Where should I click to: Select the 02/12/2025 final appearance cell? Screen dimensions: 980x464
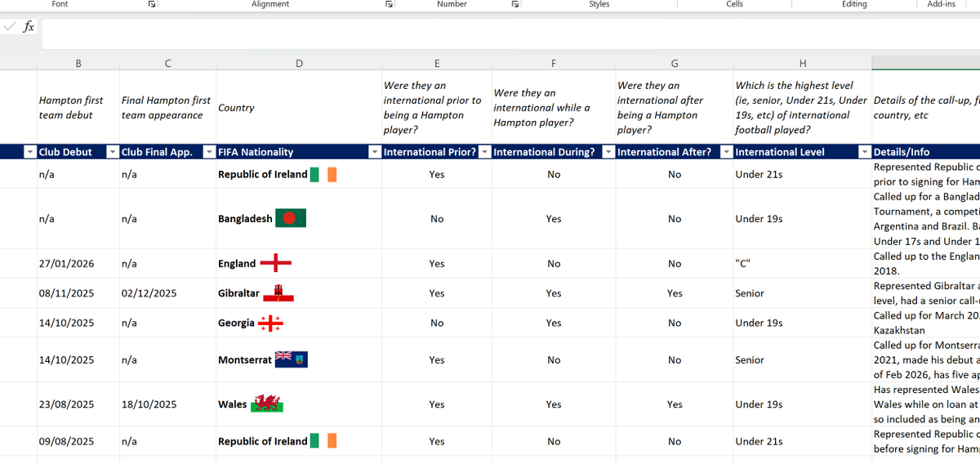(x=167, y=293)
